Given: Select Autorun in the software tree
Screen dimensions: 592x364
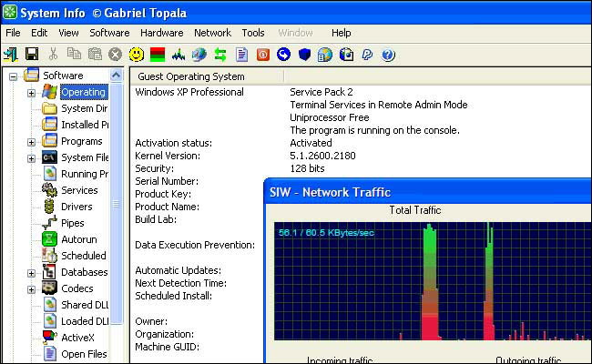Looking at the screenshot, I should tap(79, 240).
